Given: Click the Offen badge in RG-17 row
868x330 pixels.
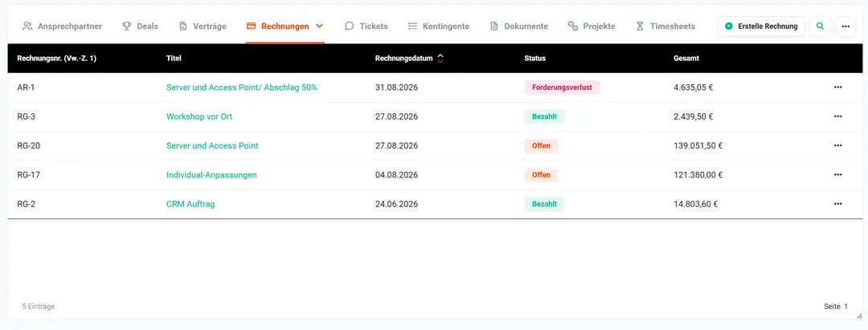Looking at the screenshot, I should tap(541, 175).
